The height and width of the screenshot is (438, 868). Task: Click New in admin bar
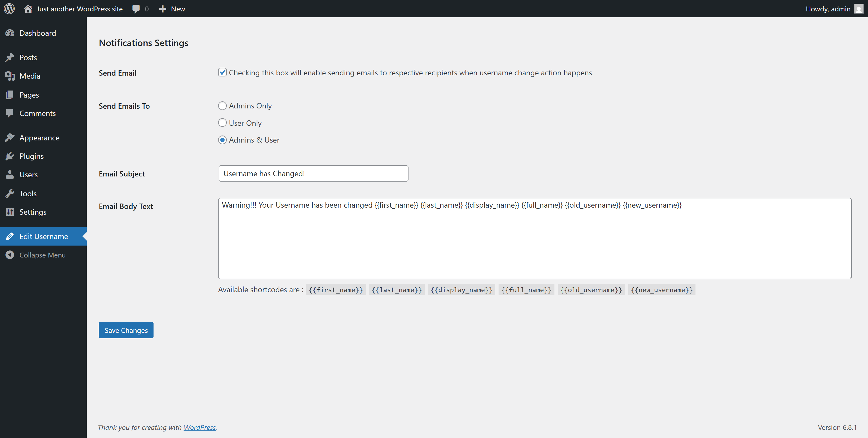pos(178,9)
